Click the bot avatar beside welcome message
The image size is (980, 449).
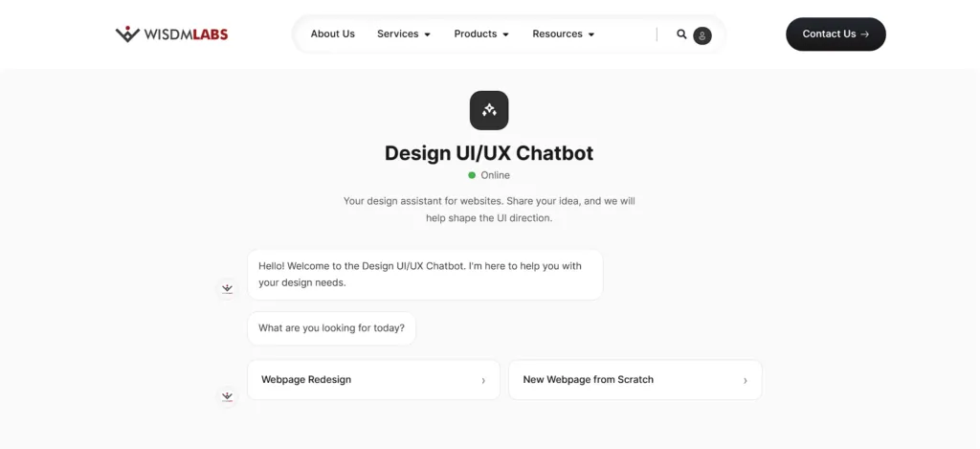point(227,288)
